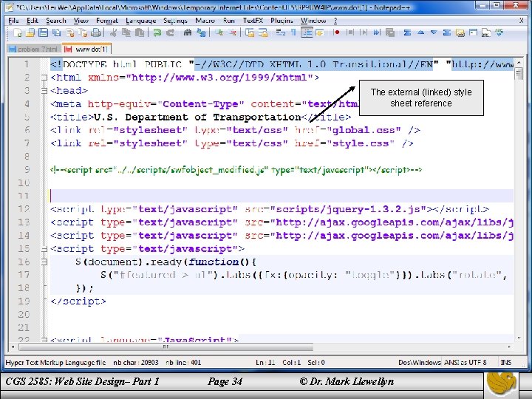Click the horizontal scrollbar right arrow
The width and height of the screenshot is (532, 399).
point(509,347)
